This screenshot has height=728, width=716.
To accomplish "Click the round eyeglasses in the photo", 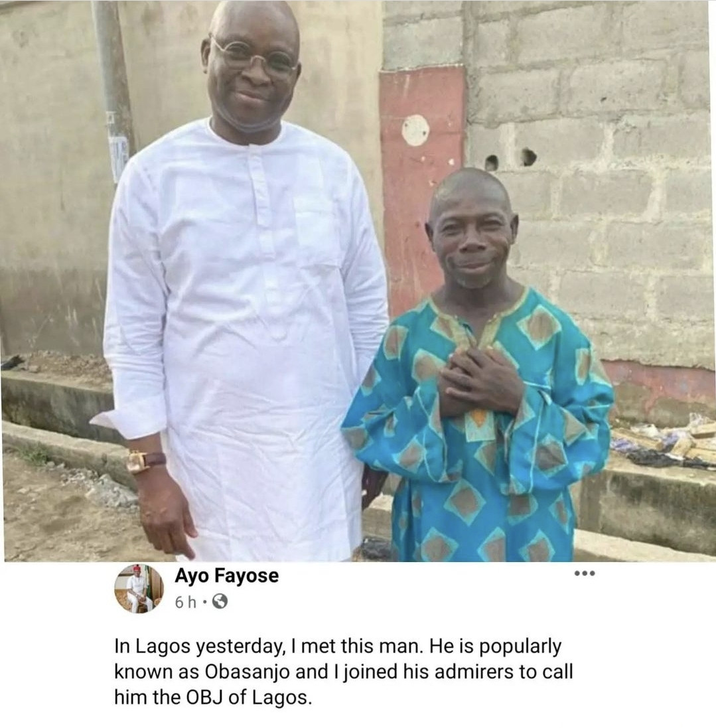I will click(255, 56).
